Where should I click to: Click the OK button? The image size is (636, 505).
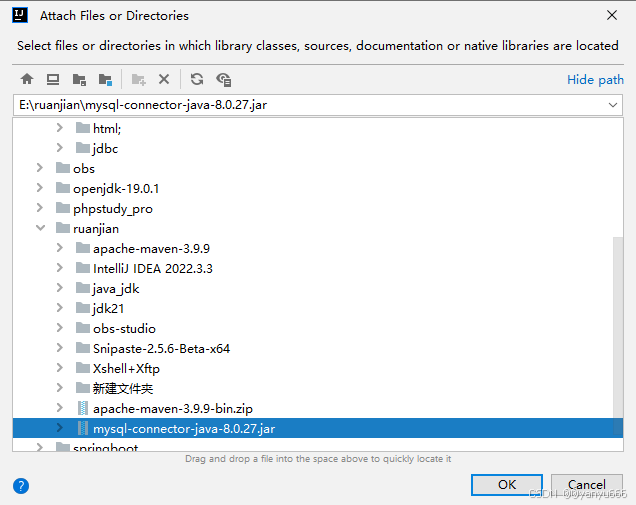(x=507, y=485)
